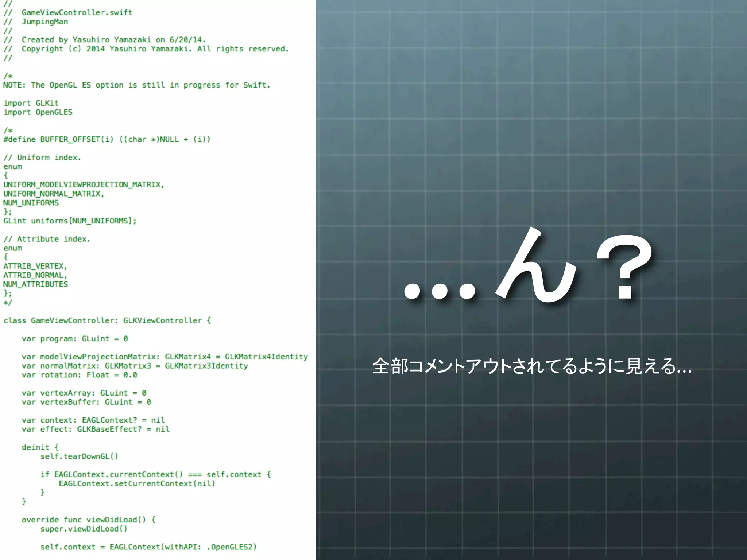747x560 pixels.
Task: Click the 'ATTRIB_NORMAL,' line
Action: coord(35,275)
